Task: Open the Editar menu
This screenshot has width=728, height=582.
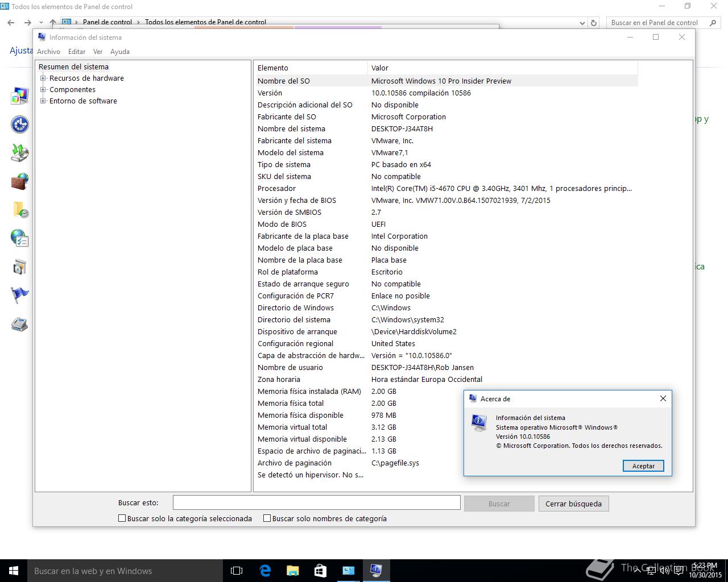Action: (x=77, y=51)
